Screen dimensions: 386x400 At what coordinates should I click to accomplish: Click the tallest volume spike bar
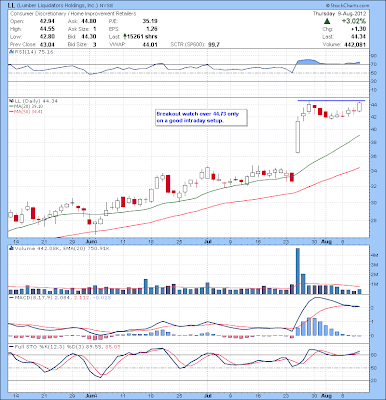298,271
